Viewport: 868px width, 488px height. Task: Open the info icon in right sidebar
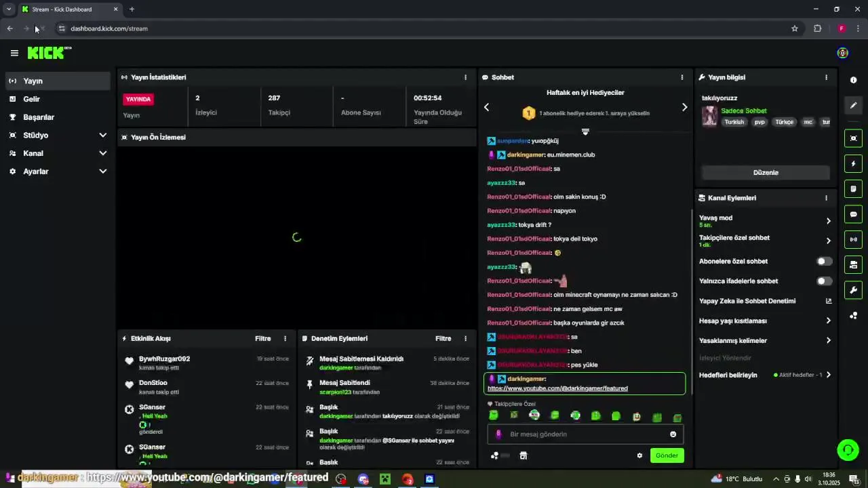853,80
